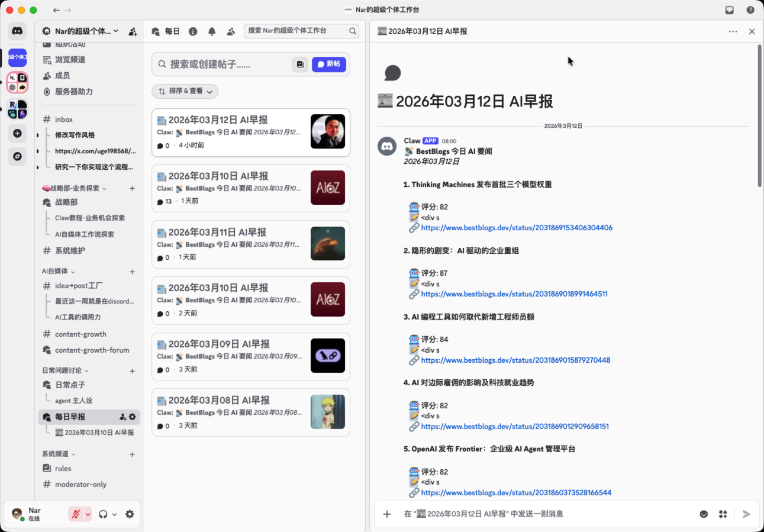Open 排序 & 查看 dropdown
Viewport: 764px width, 532px height.
pyautogui.click(x=185, y=91)
